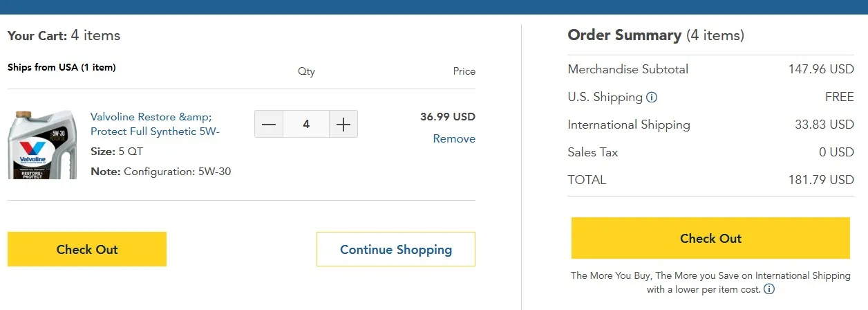Click the Order Summary heading
The width and height of the screenshot is (868, 310).
tap(656, 35)
